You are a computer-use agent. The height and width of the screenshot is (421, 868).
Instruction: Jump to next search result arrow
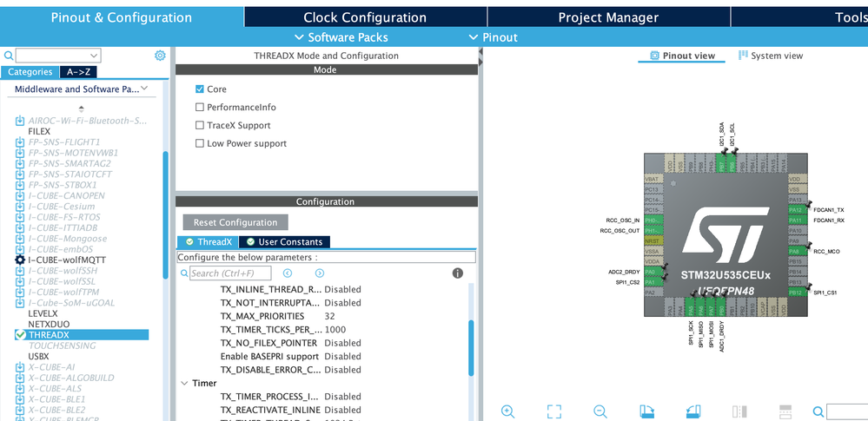tap(320, 273)
